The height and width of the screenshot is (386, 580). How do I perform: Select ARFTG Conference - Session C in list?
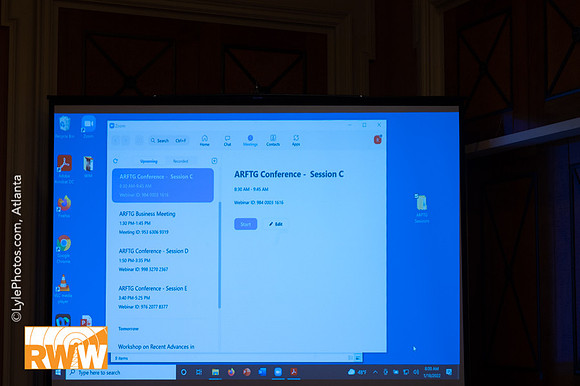(163, 185)
